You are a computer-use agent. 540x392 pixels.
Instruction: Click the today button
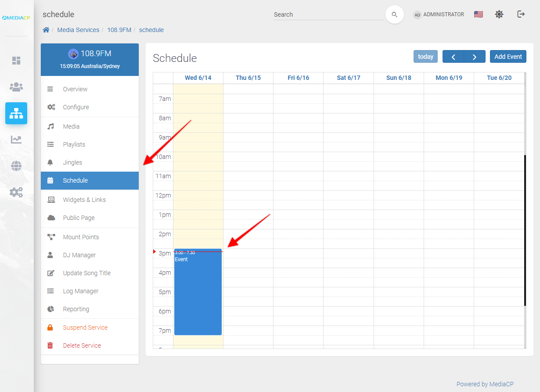[425, 57]
